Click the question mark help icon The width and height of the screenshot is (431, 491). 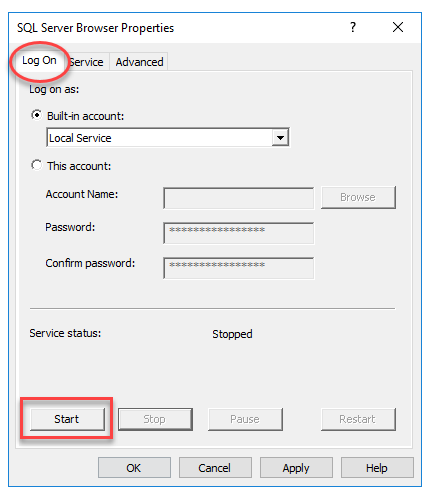(353, 27)
